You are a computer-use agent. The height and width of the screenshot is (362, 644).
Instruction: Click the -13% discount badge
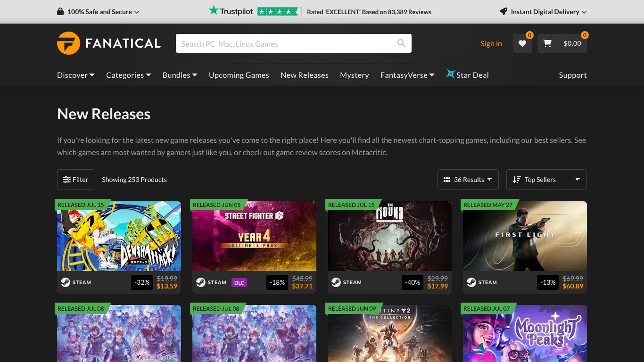[x=548, y=282]
